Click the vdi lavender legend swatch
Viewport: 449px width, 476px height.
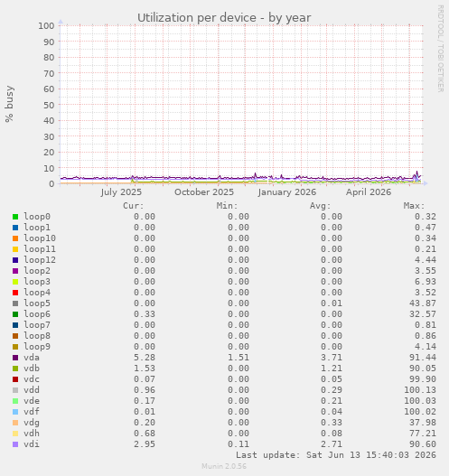(15, 444)
